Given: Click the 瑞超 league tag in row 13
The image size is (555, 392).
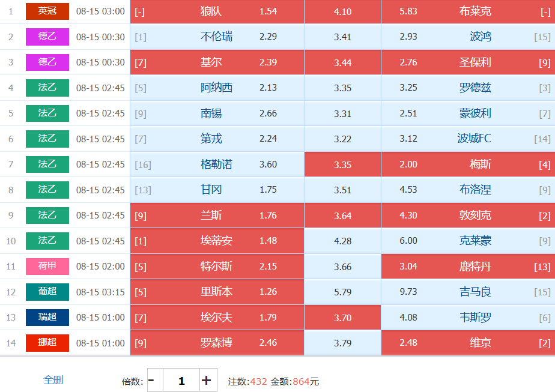Looking at the screenshot, I should click(47, 317).
